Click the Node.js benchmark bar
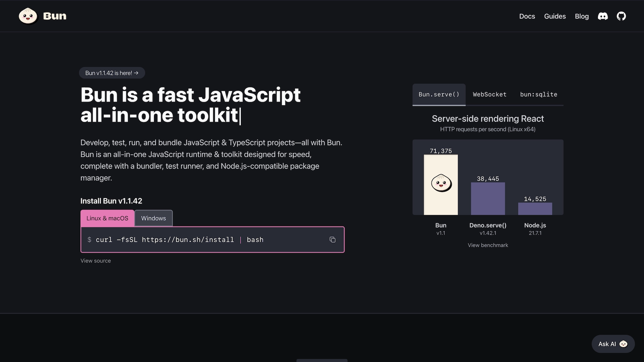The height and width of the screenshot is (362, 644). (535, 209)
